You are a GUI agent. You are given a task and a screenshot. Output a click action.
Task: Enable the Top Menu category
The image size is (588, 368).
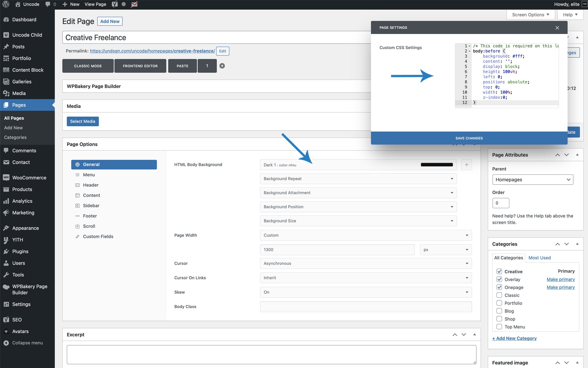[499, 327]
